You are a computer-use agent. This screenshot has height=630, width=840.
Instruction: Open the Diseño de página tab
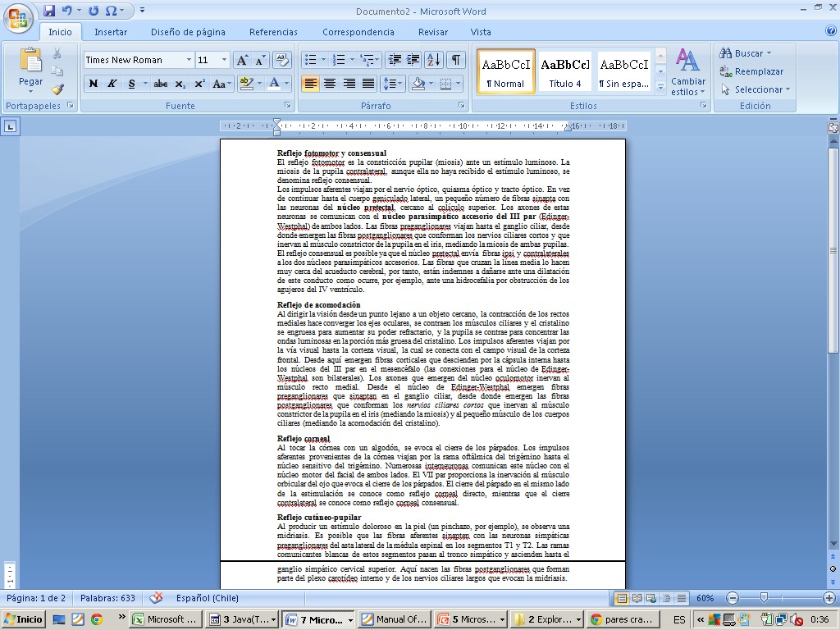tap(188, 32)
